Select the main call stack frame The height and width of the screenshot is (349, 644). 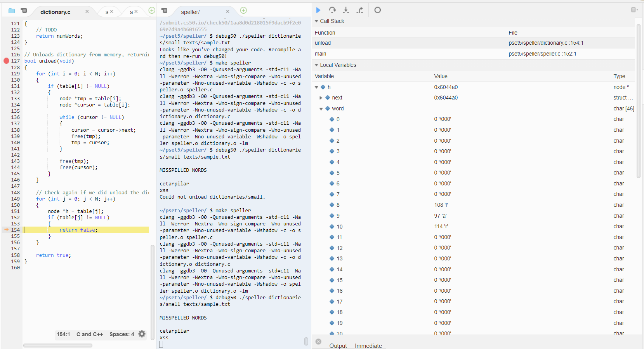(474, 54)
